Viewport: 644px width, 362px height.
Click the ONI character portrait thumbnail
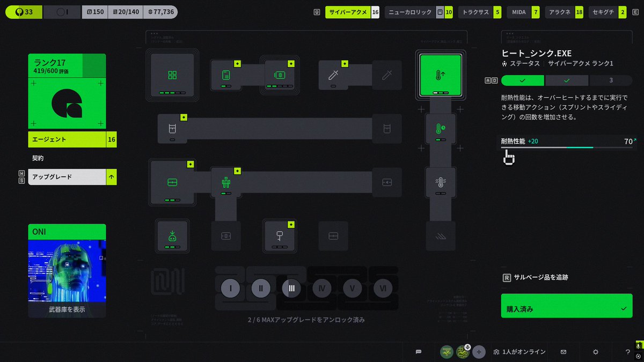tap(67, 270)
